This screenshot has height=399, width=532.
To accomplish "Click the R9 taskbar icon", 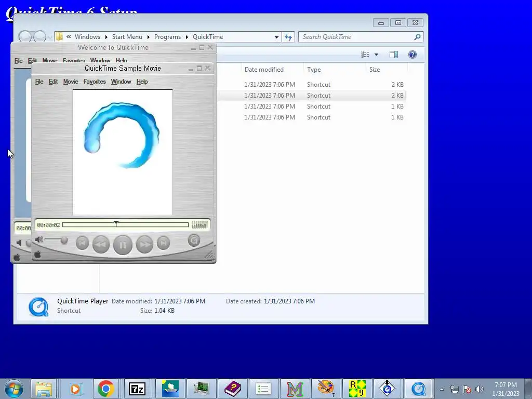I will [357, 389].
